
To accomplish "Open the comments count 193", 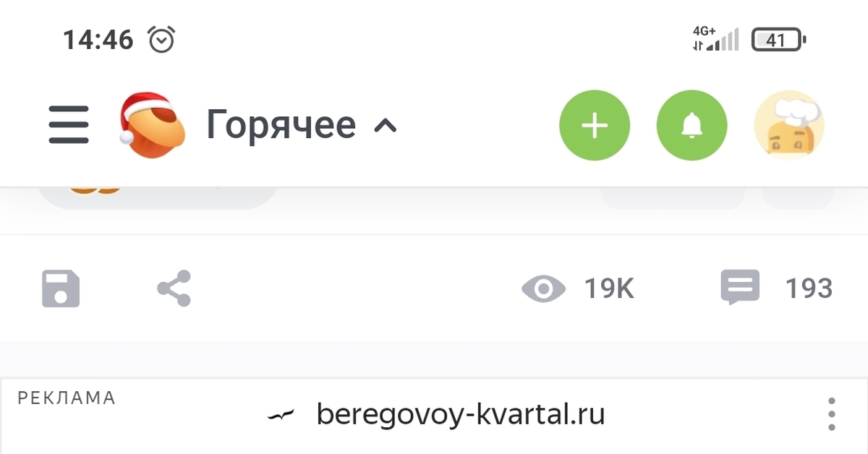I will (809, 287).
